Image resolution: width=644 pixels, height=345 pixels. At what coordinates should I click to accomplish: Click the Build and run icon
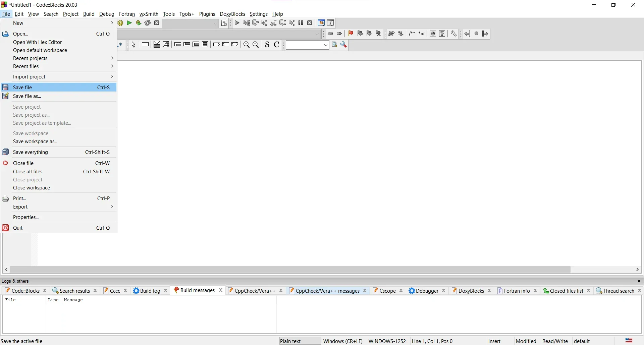[139, 23]
